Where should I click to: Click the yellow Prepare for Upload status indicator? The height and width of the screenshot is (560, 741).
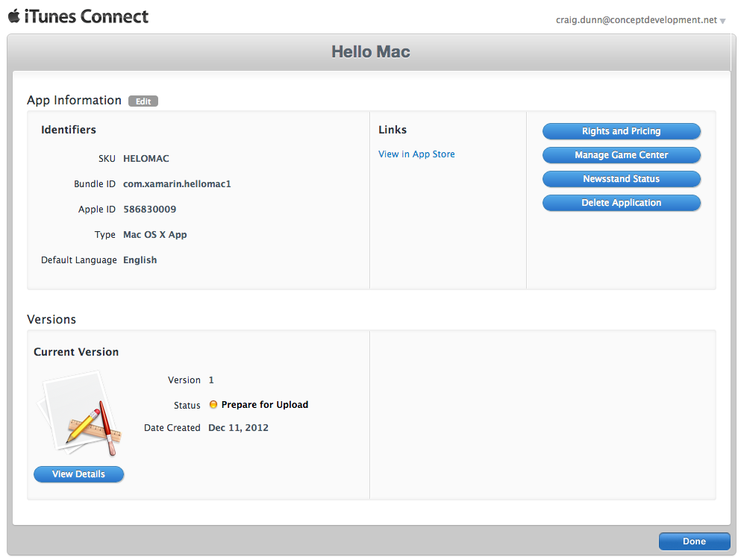point(213,405)
